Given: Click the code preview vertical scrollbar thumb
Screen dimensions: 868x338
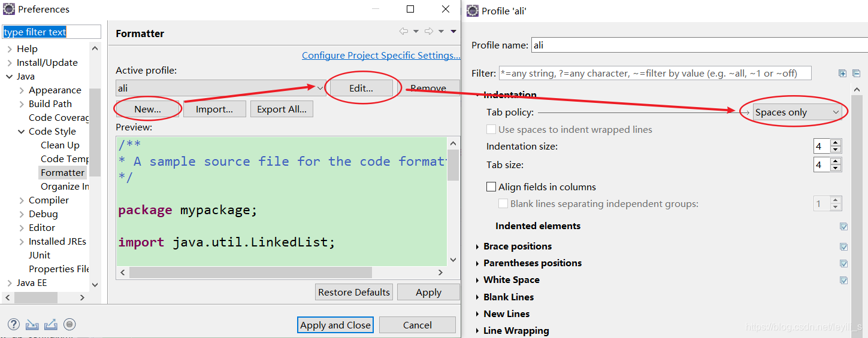Looking at the screenshot, I should pos(453,165).
